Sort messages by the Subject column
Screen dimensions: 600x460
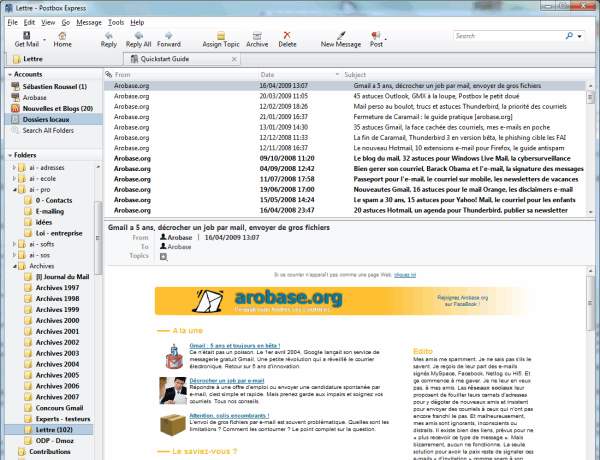pyautogui.click(x=463, y=74)
